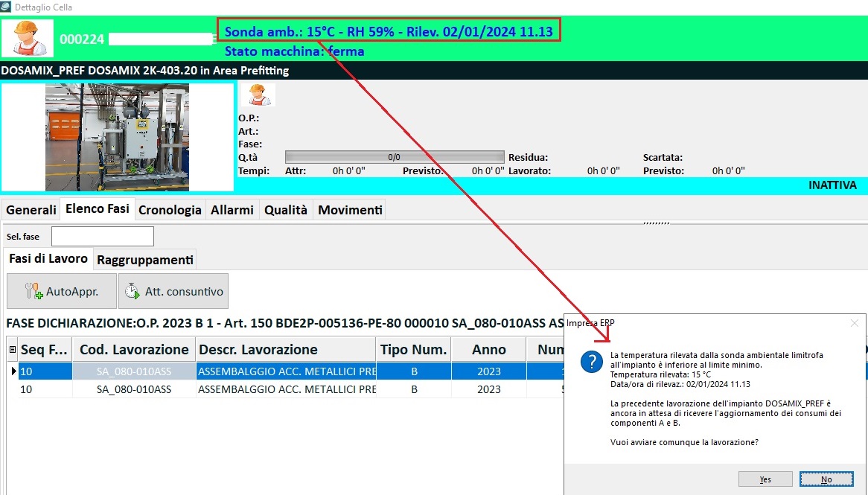Click the Q.tà progress bar showing 0/0

[x=394, y=157]
